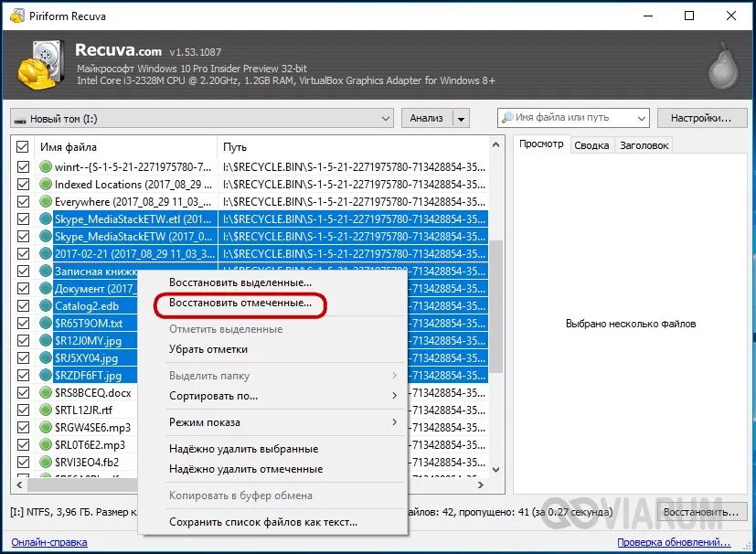Viewport: 756px width, 554px height.
Task: Sort by the Имя файла column header
Action: coord(69,147)
